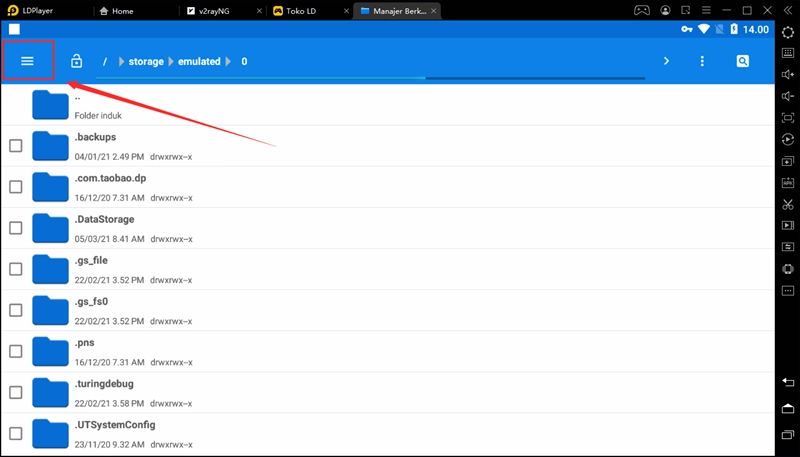Screen dimensions: 800x457
Task: Click the right chevron next to path bar
Action: [666, 61]
